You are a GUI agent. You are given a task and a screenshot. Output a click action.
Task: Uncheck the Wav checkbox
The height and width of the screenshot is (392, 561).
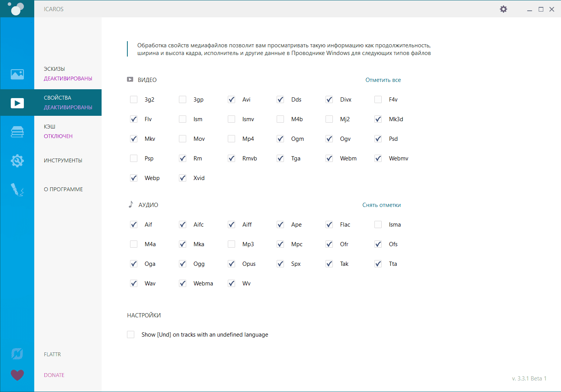click(134, 284)
